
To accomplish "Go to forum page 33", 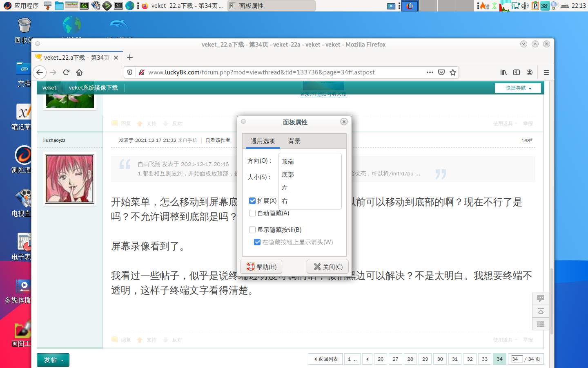I will (x=485, y=359).
